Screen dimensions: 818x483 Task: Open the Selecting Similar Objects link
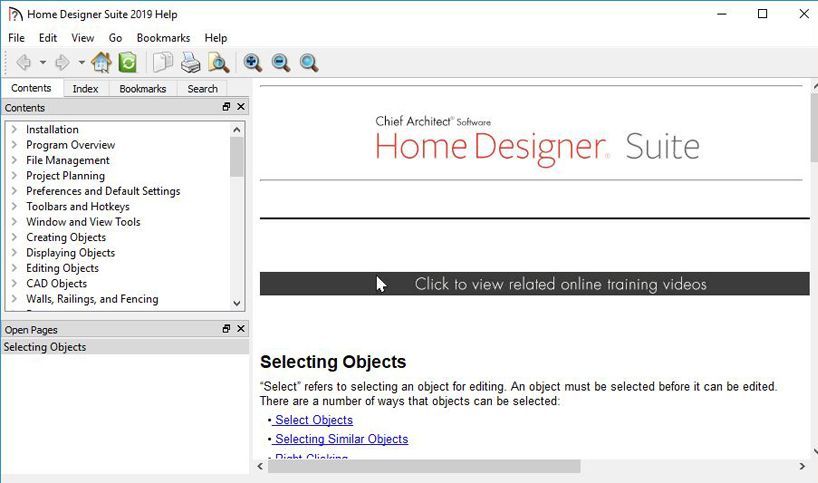click(341, 439)
